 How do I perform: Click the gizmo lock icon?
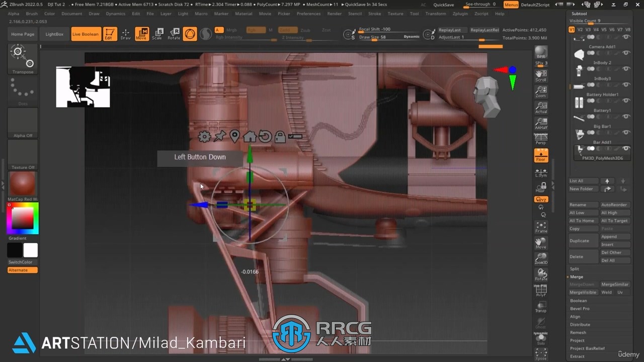point(280,136)
